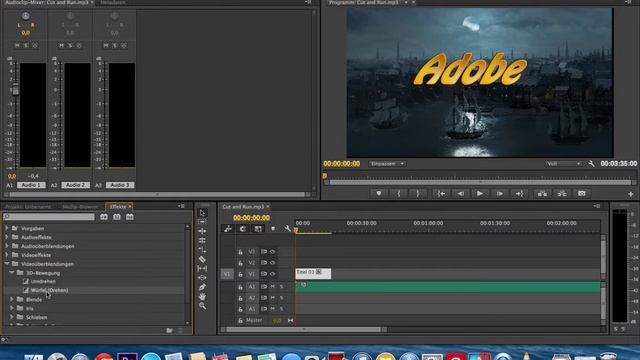The image size is (640, 360).
Task: Toggle lock on track A1
Action: (x=240, y=287)
